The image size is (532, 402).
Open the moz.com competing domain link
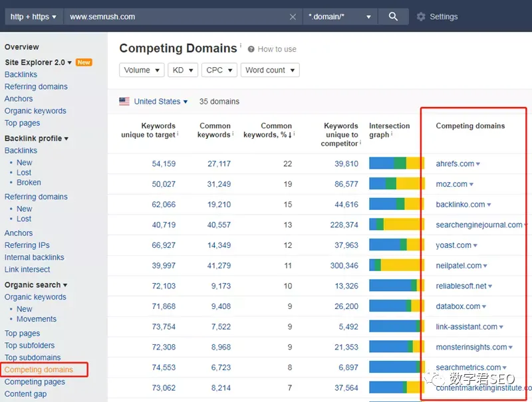point(452,184)
